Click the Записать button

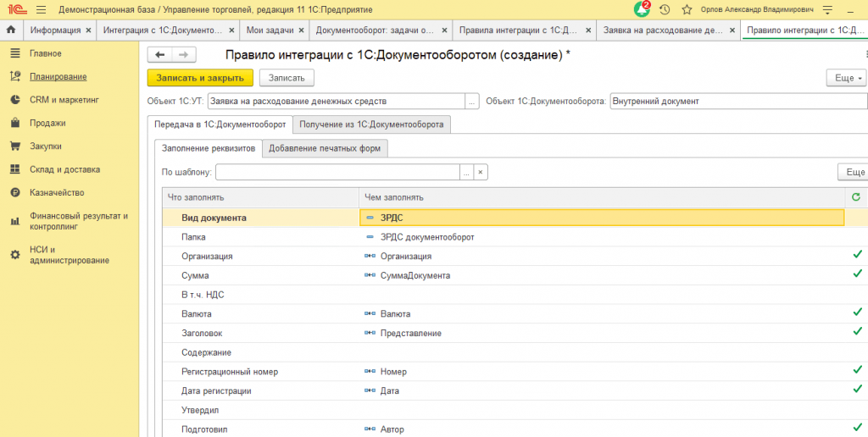point(287,78)
